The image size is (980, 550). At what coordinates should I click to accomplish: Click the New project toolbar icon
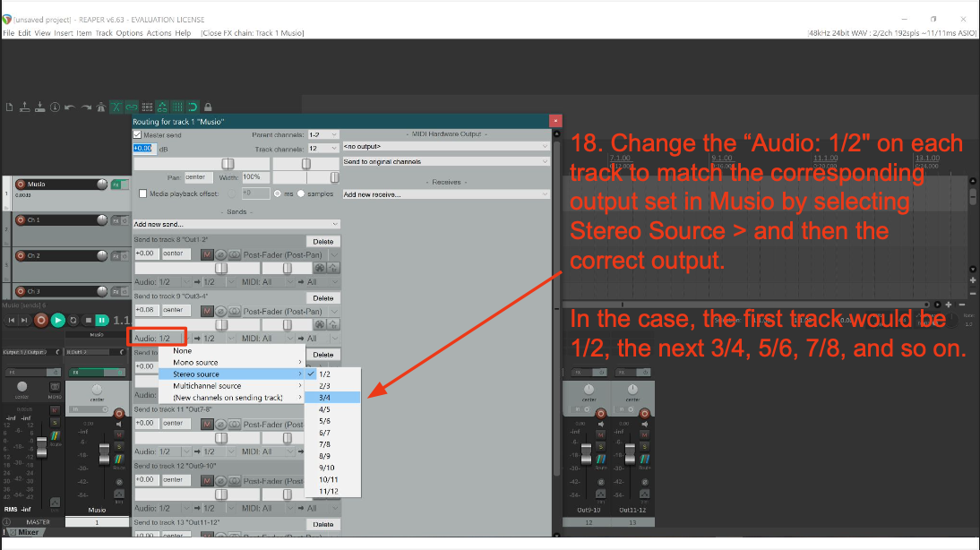pyautogui.click(x=9, y=107)
